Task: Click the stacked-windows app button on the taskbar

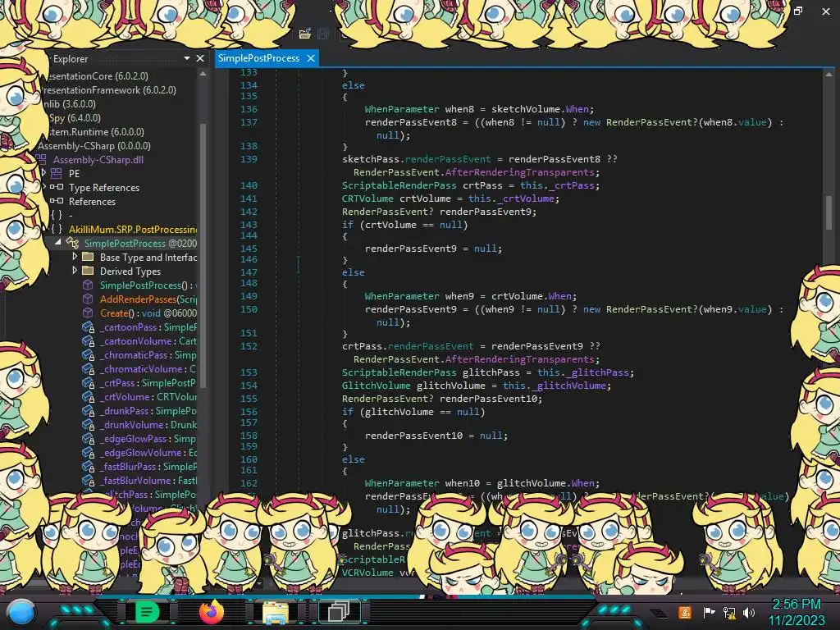Action: 339,612
